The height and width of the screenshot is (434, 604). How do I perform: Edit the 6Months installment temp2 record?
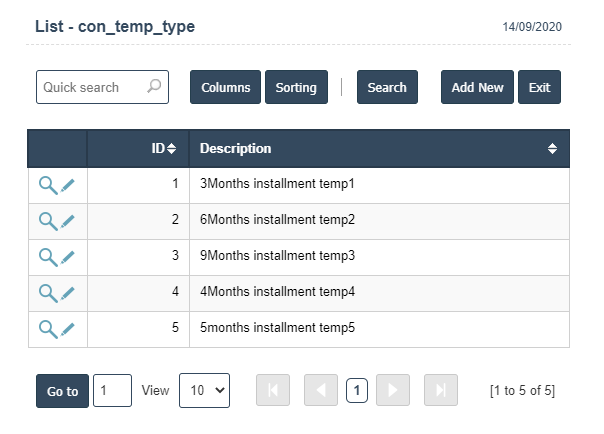tap(68, 221)
